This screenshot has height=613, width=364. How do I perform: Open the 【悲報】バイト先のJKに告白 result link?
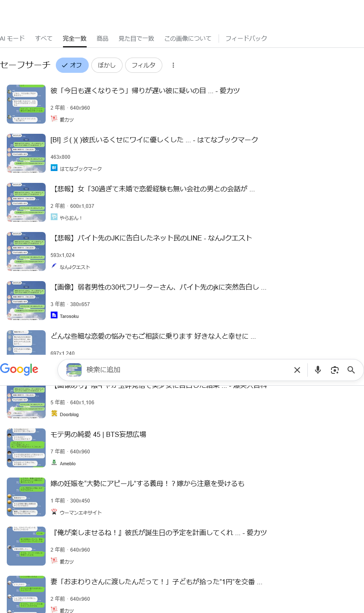point(151,238)
